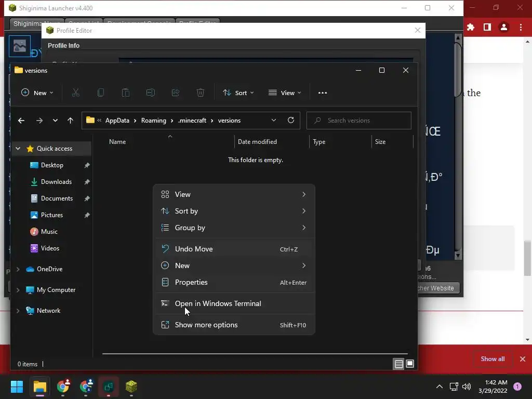Viewport: 532px width, 399px height.
Task: Open the Chrome profile avatar icon
Action: pos(504,27)
